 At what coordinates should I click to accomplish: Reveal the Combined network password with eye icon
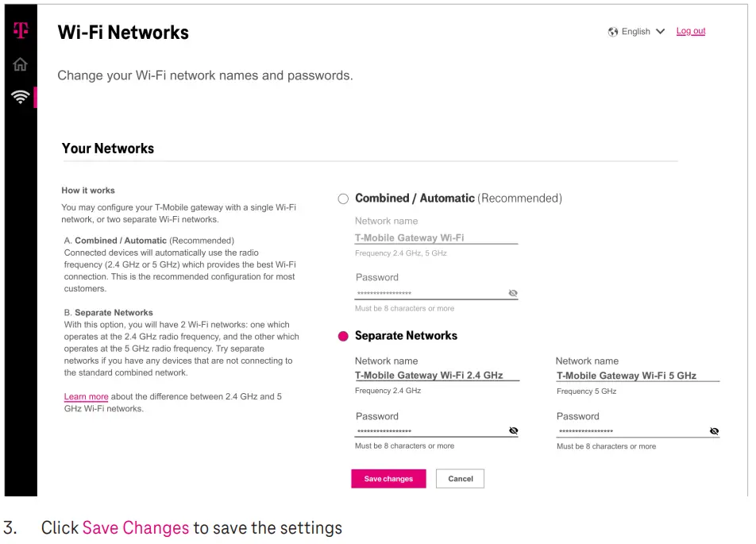point(513,293)
